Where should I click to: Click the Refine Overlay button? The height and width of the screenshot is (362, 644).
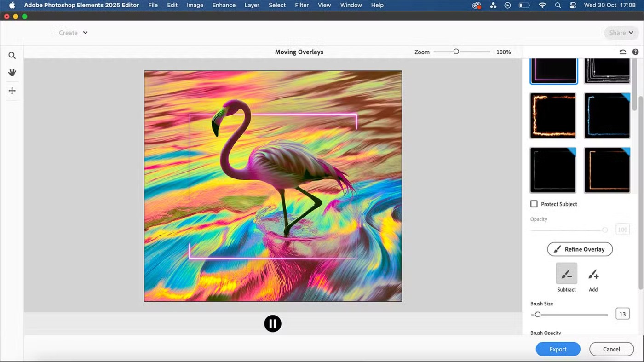click(x=580, y=249)
